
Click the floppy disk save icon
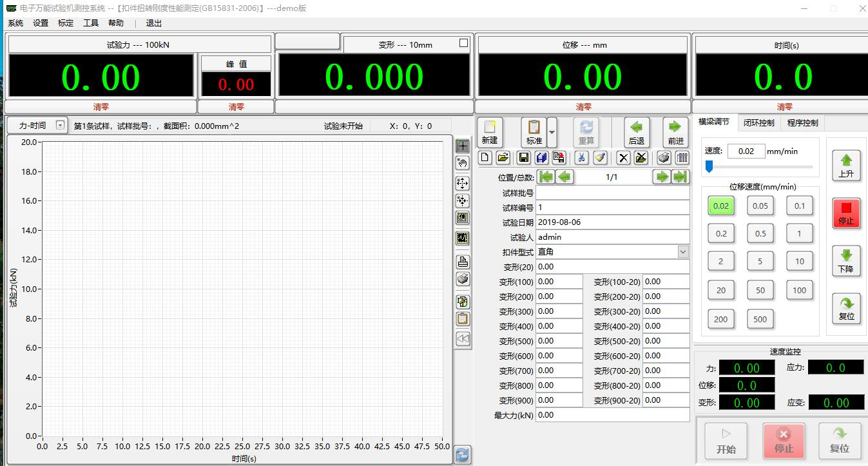coord(524,158)
